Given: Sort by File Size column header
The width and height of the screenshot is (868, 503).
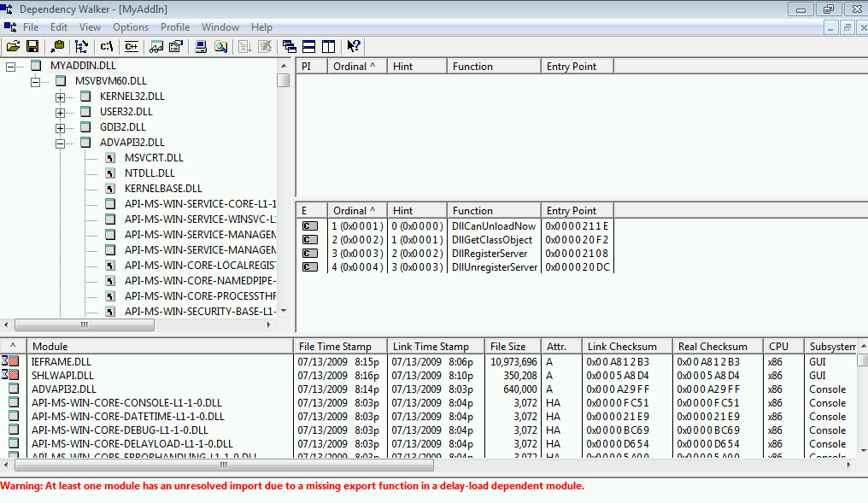Looking at the screenshot, I should pyautogui.click(x=513, y=347).
